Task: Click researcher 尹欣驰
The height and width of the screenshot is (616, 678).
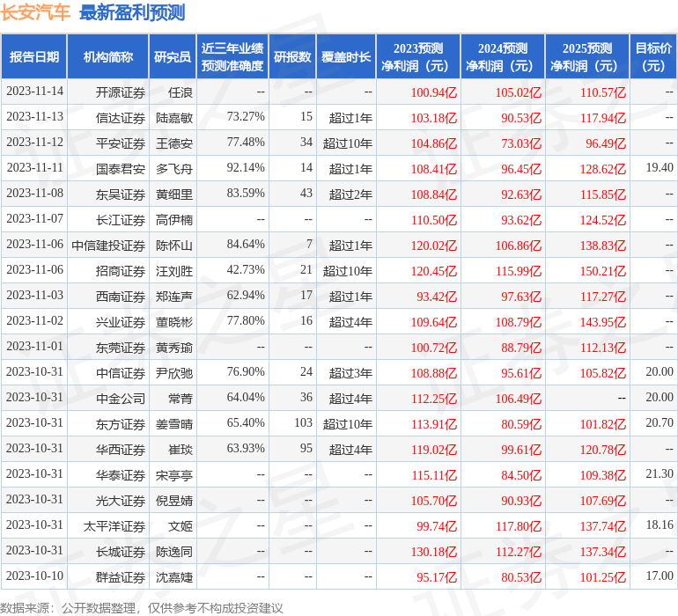Action: (174, 373)
